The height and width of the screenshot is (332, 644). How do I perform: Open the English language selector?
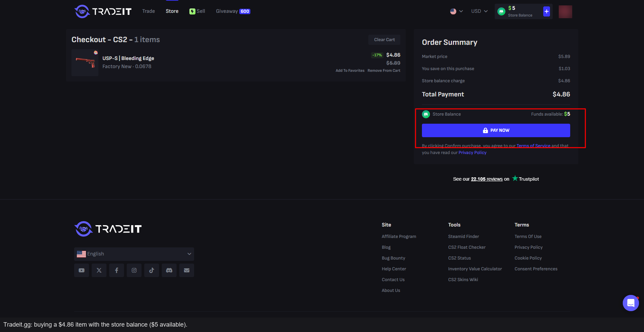click(x=134, y=254)
